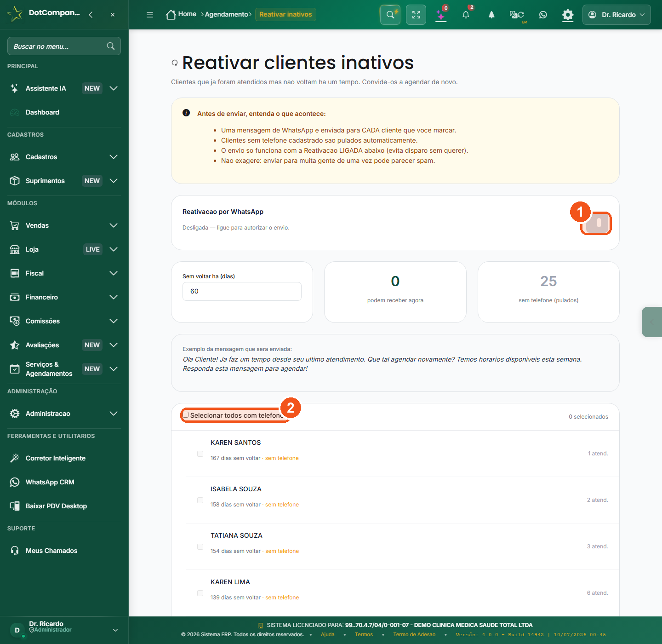
Task: Click the Dr. Ricardo avatar at sidebar bottom
Action: (x=17, y=630)
